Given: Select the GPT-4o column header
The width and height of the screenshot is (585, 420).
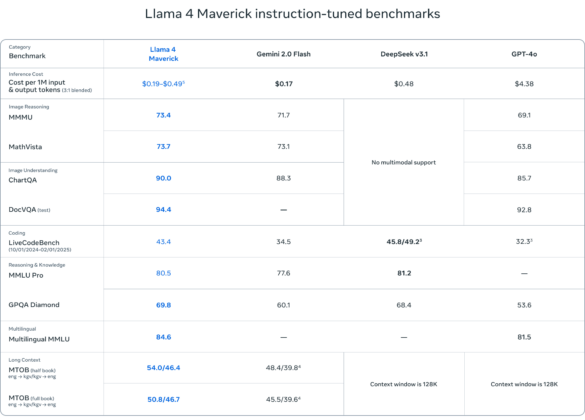Looking at the screenshot, I should pos(524,54).
